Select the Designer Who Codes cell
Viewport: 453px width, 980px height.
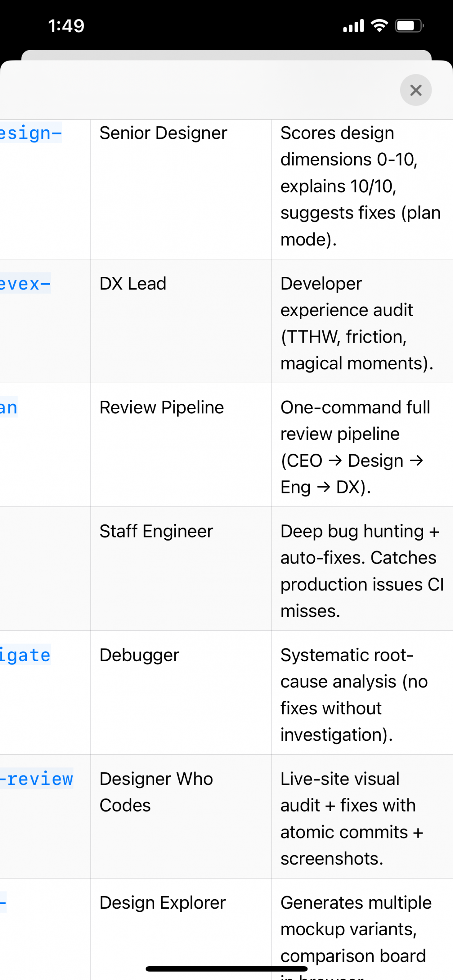(x=181, y=816)
